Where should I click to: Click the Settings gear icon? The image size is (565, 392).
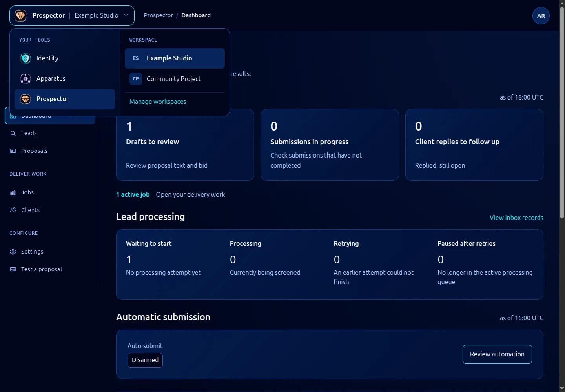tap(13, 252)
